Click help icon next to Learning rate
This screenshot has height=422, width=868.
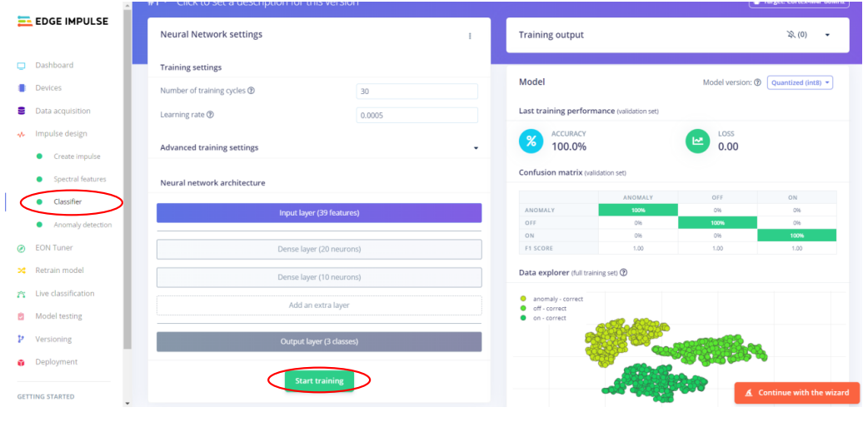(x=210, y=115)
